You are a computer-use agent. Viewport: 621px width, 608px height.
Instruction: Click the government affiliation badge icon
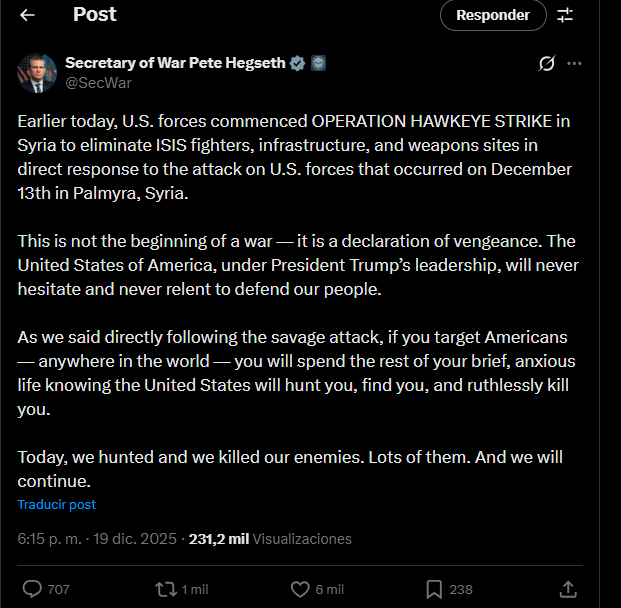(x=318, y=63)
